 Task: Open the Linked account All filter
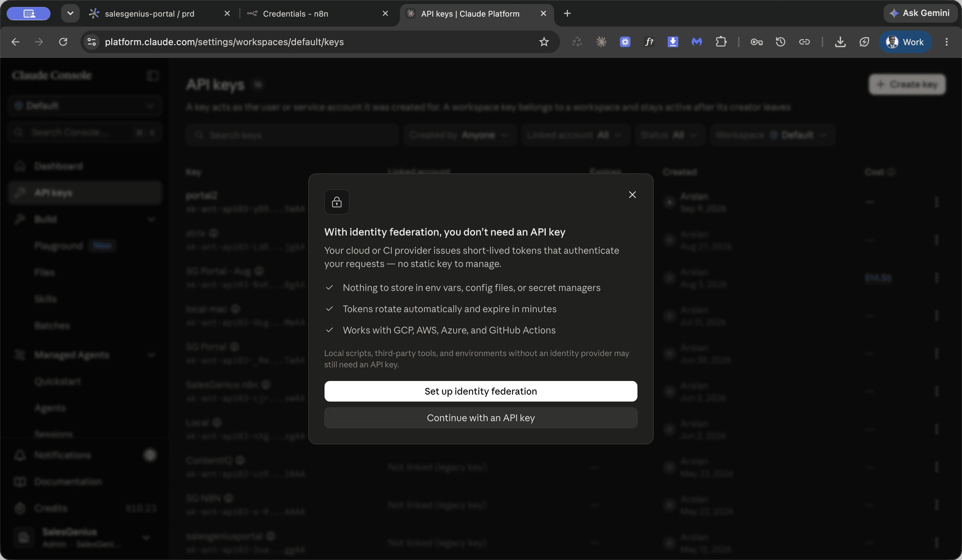coord(575,135)
